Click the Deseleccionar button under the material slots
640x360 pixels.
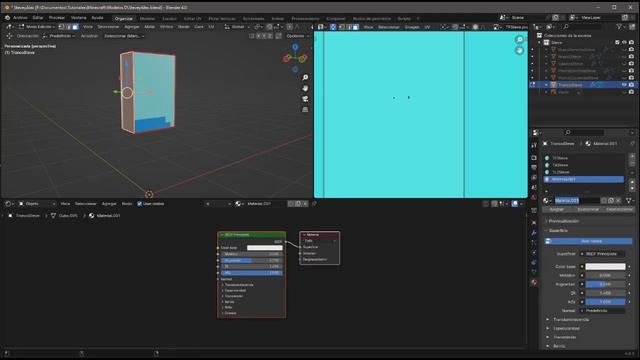619,209
